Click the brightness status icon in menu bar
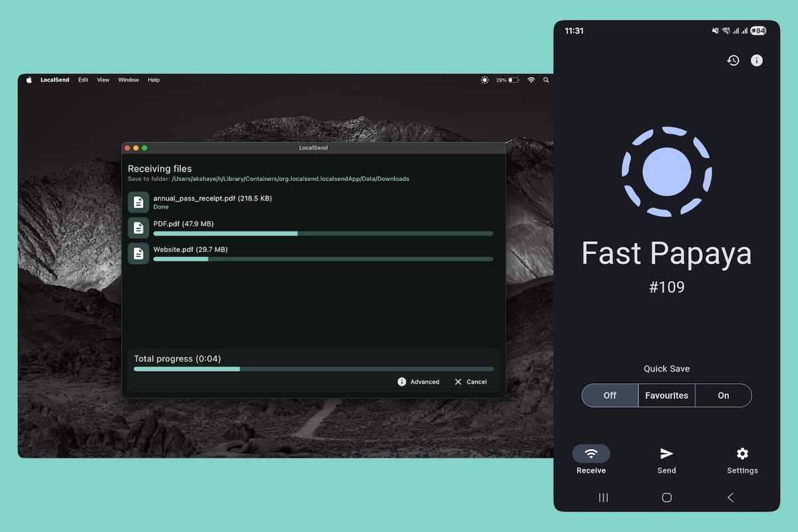The image size is (798, 532). coord(484,80)
